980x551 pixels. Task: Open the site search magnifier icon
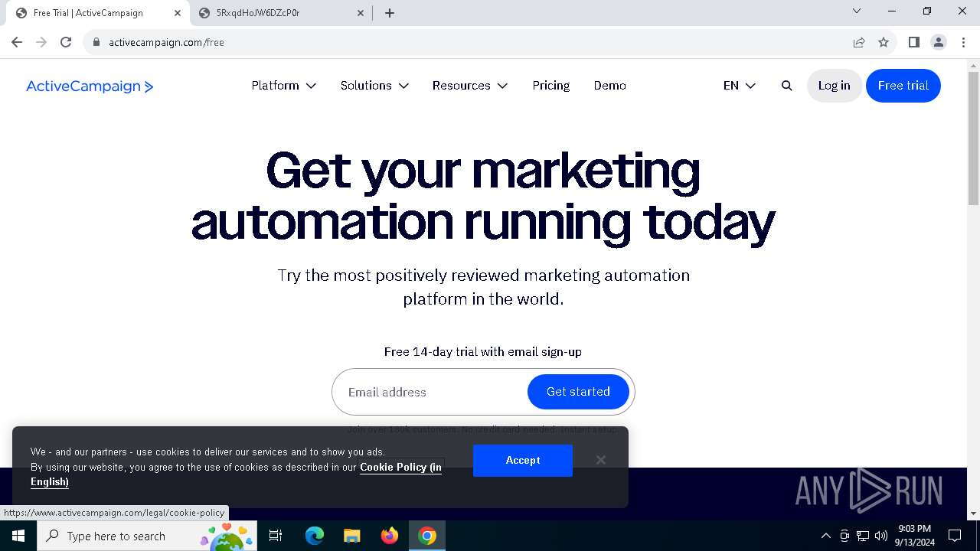[786, 86]
